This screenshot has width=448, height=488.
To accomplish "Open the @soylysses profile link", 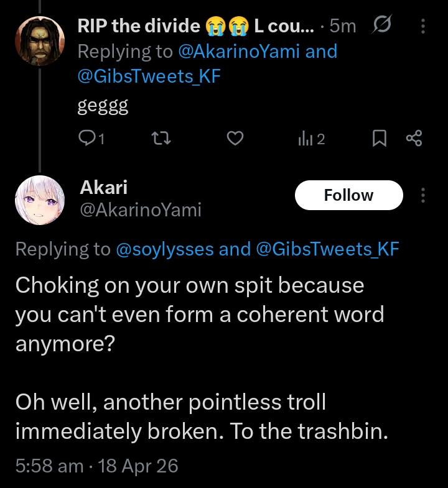I will click(x=166, y=249).
